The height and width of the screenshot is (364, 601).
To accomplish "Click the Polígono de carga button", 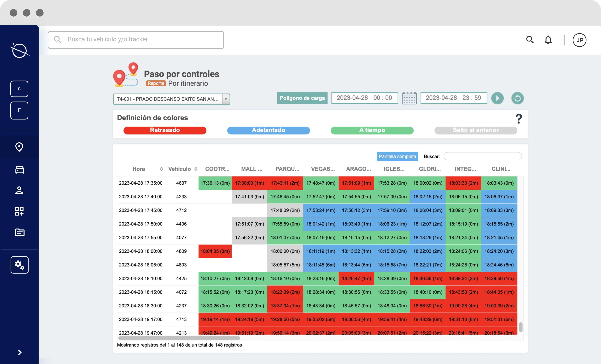I will pos(302,98).
